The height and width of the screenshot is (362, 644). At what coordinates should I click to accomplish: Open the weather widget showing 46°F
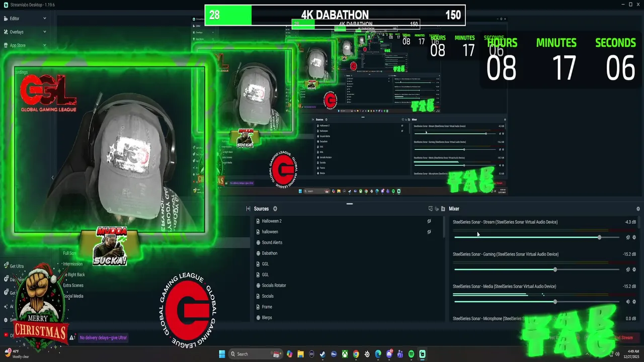pos(16,354)
